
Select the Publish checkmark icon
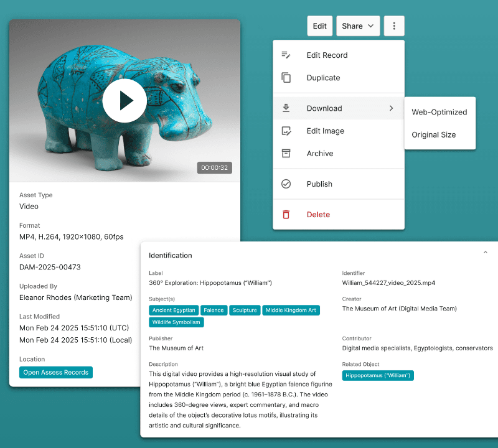[286, 184]
